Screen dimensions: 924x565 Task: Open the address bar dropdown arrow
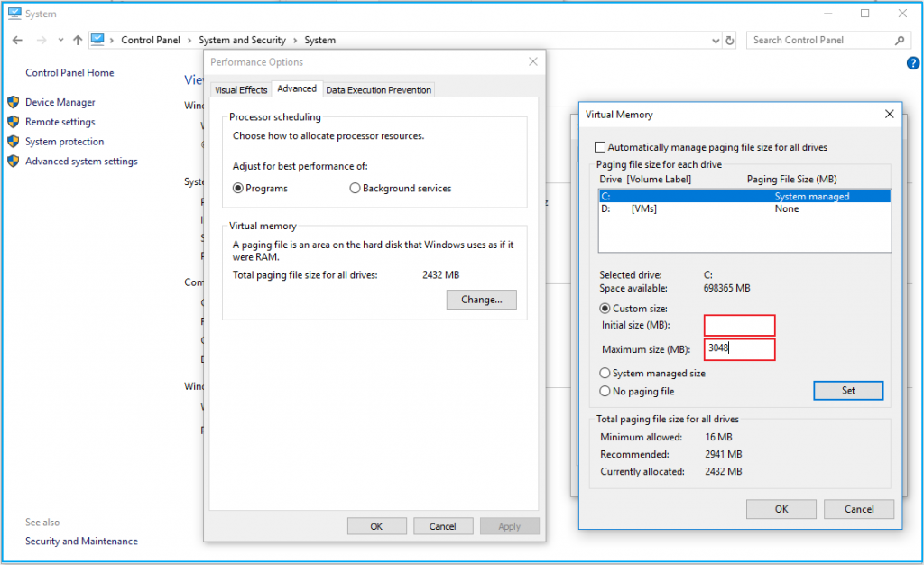point(716,40)
